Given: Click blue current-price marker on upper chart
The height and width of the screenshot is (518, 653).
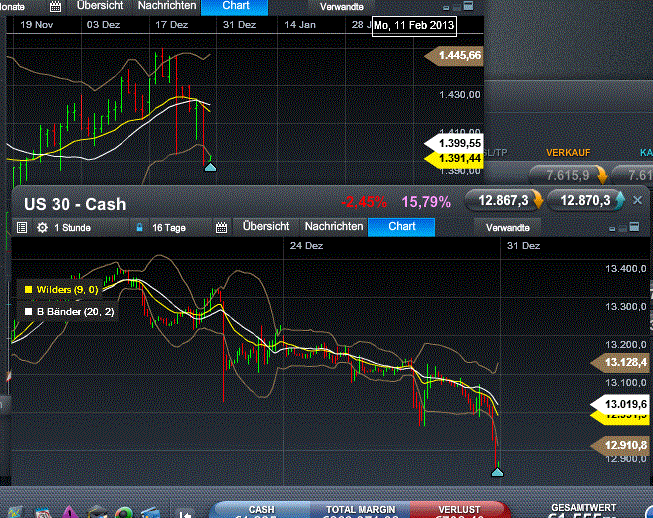Looking at the screenshot, I should pos(210,167).
